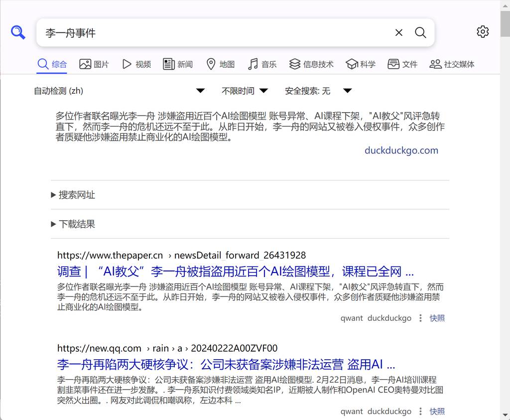Select the 社交媒体 social media category
The height and width of the screenshot is (420, 510).
pyautogui.click(x=452, y=64)
